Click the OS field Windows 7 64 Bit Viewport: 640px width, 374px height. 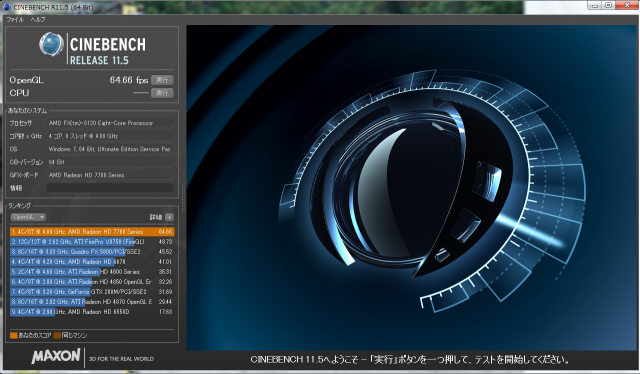(110, 149)
